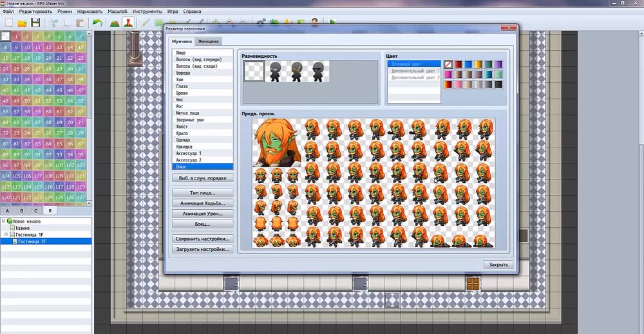
Task: Select the third glasses variety with yellow frames
Action: point(296,71)
